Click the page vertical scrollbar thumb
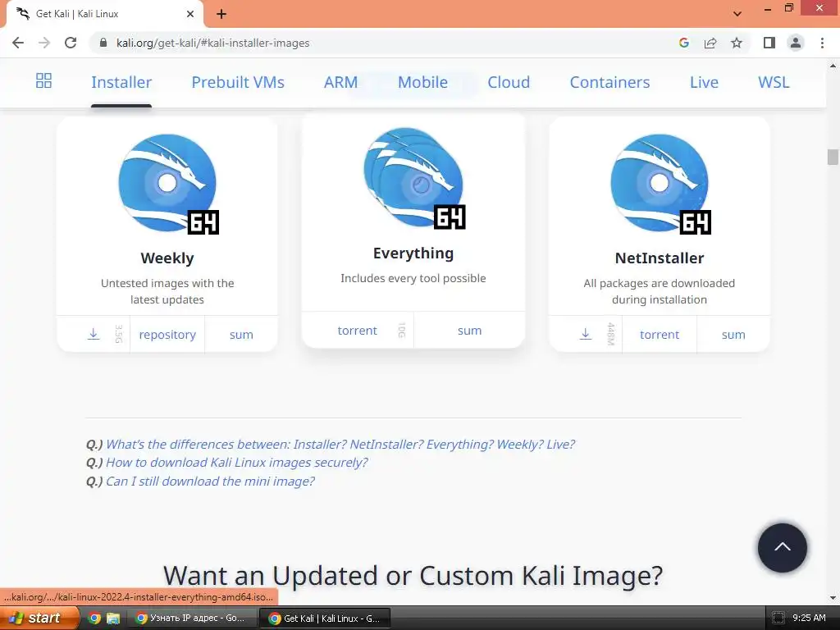This screenshot has width=840, height=630. click(x=833, y=157)
